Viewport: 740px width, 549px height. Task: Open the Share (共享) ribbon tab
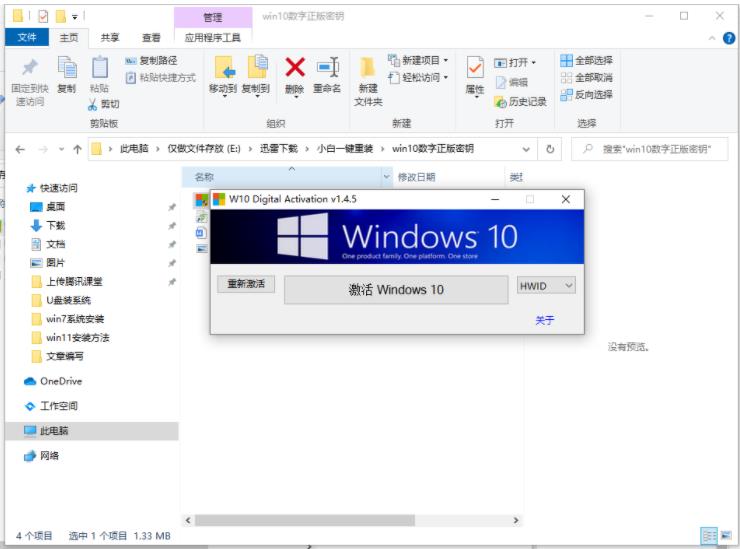click(x=110, y=38)
